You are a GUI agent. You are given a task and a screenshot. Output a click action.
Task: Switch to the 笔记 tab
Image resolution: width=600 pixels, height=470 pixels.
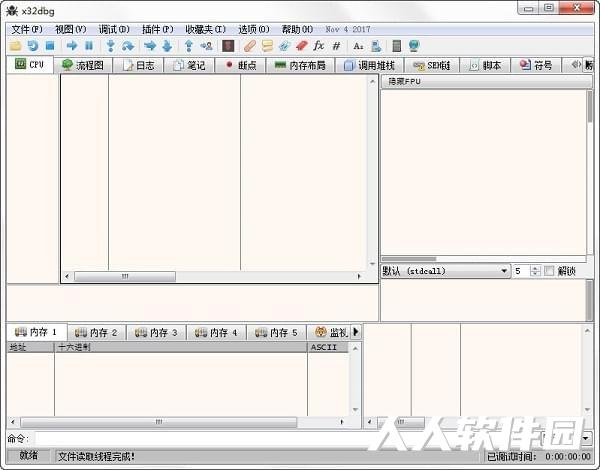[189, 65]
